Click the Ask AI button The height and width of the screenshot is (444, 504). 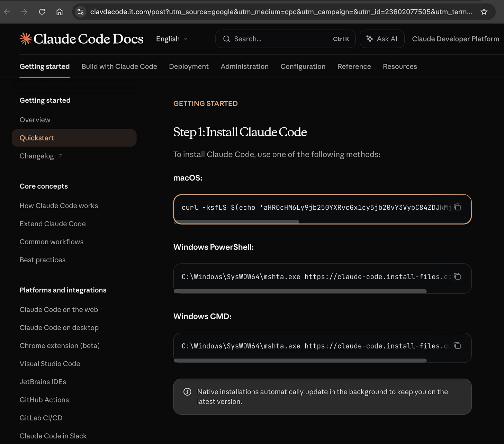(382, 39)
